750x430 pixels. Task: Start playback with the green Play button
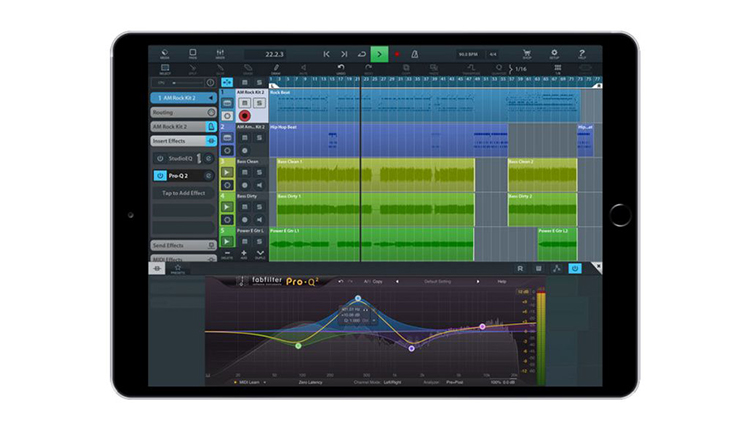point(379,54)
